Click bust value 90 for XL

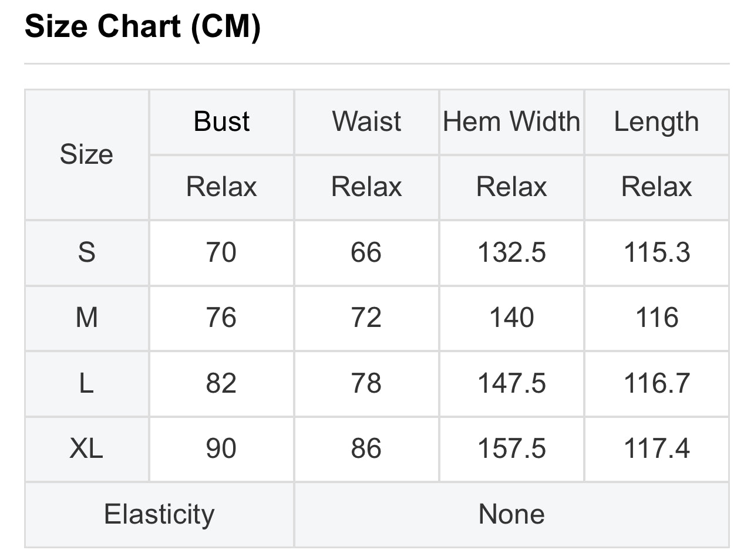click(x=221, y=449)
